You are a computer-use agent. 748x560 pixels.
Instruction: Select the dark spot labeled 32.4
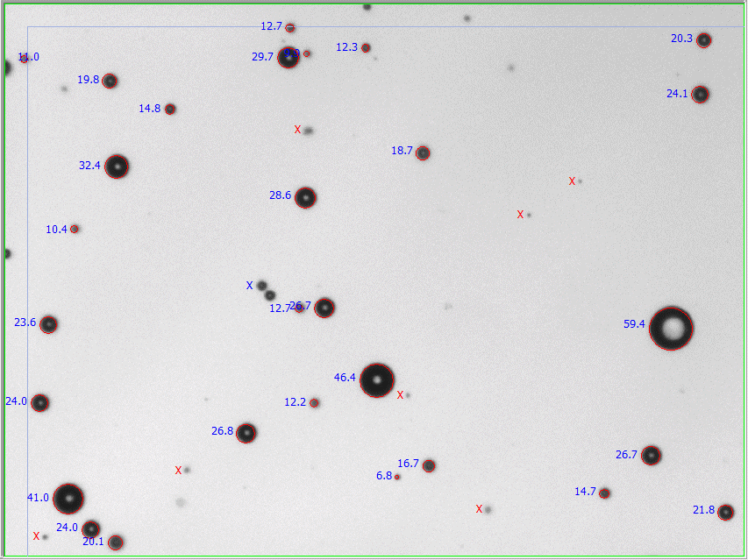pos(117,167)
